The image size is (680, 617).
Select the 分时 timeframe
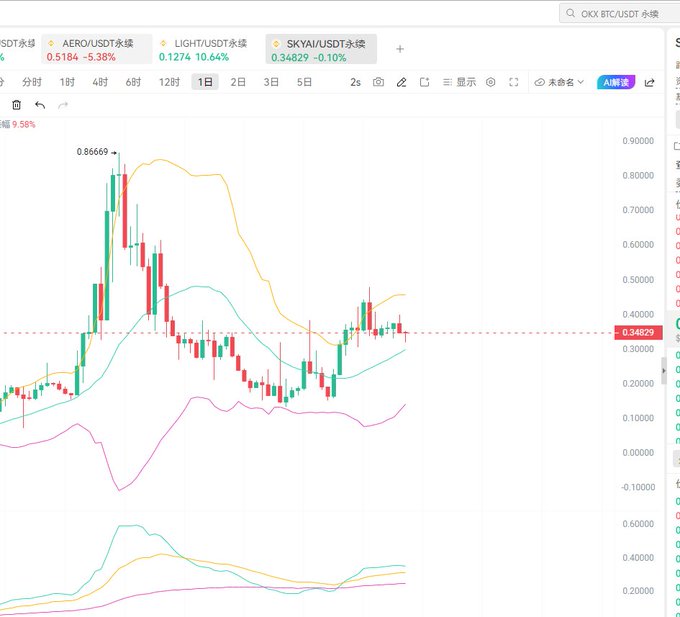(32, 82)
